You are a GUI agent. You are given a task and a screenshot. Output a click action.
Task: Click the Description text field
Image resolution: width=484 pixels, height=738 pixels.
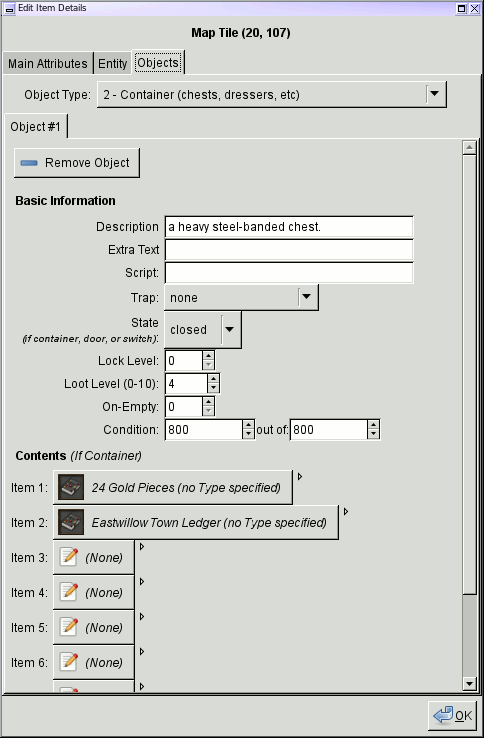(289, 227)
